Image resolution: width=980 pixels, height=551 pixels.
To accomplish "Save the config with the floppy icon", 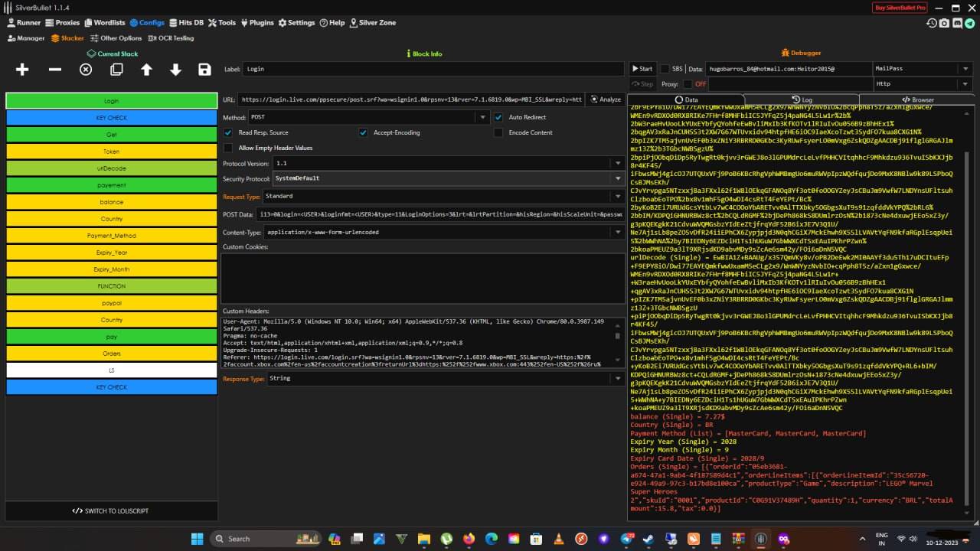I will 204,70.
